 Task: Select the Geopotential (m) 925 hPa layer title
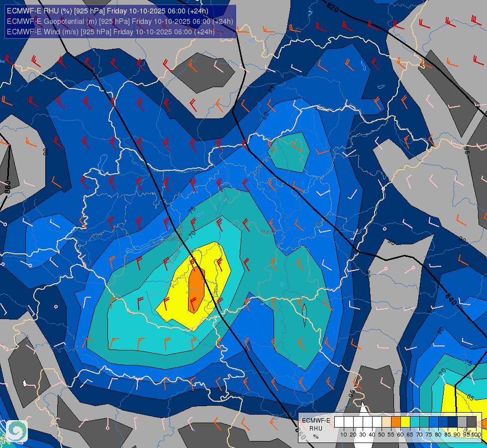120,21
